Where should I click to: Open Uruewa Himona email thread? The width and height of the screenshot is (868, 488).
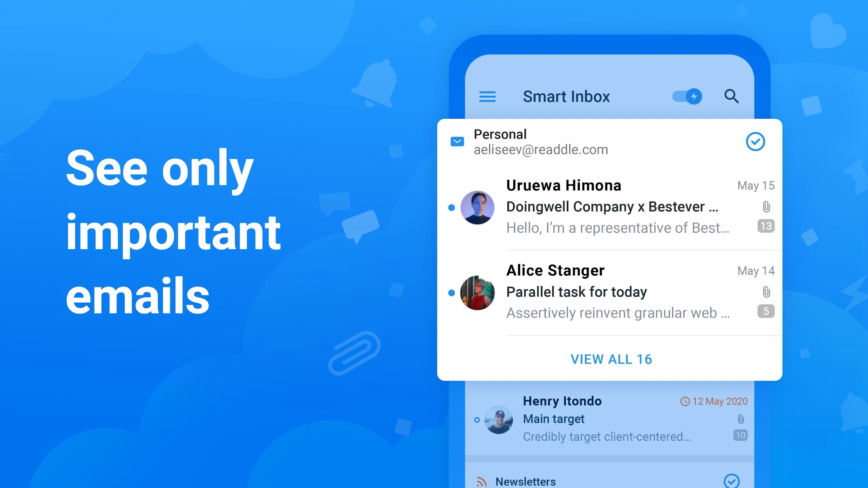click(x=609, y=207)
